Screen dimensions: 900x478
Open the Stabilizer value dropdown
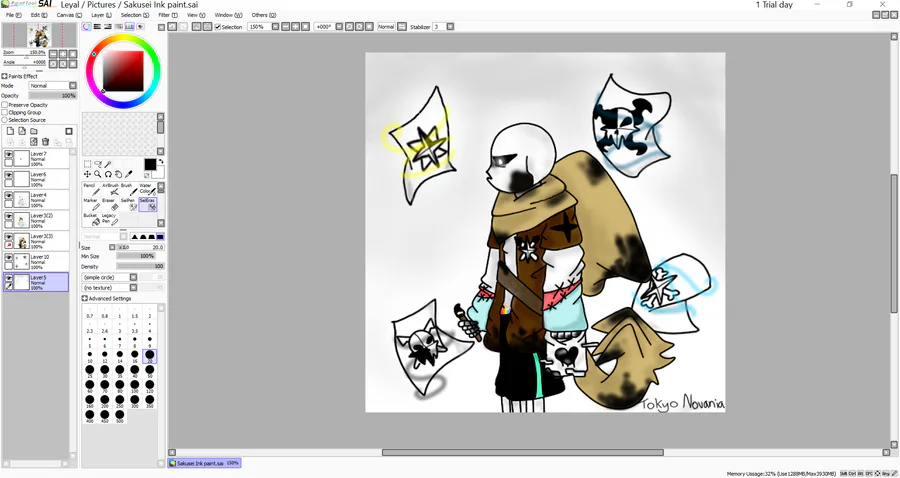450,27
